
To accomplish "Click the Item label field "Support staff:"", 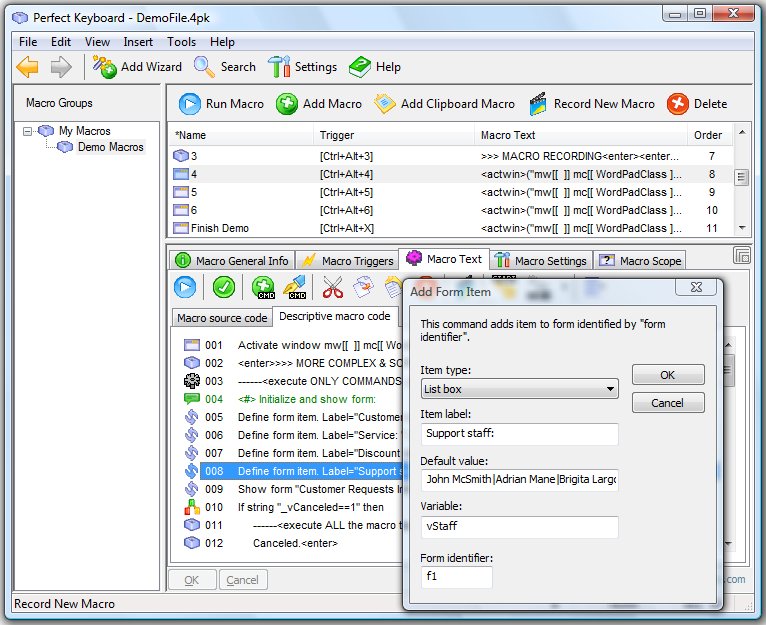I will [x=519, y=434].
